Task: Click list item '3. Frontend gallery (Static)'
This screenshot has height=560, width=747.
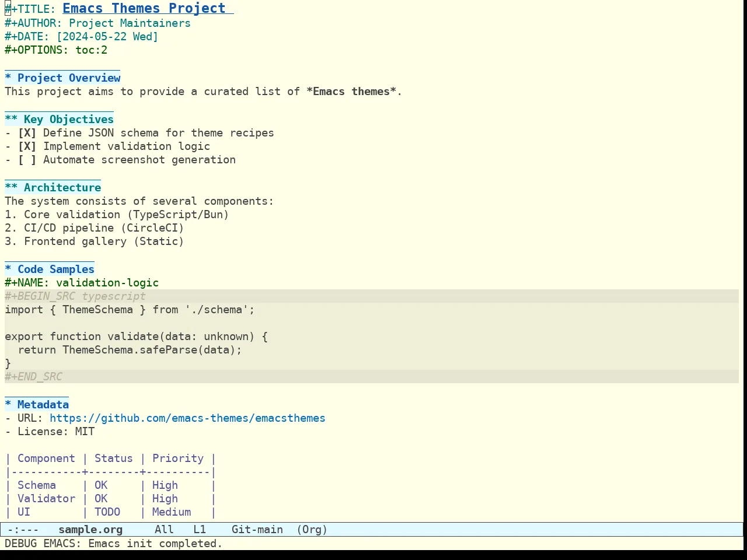Action: point(95,242)
